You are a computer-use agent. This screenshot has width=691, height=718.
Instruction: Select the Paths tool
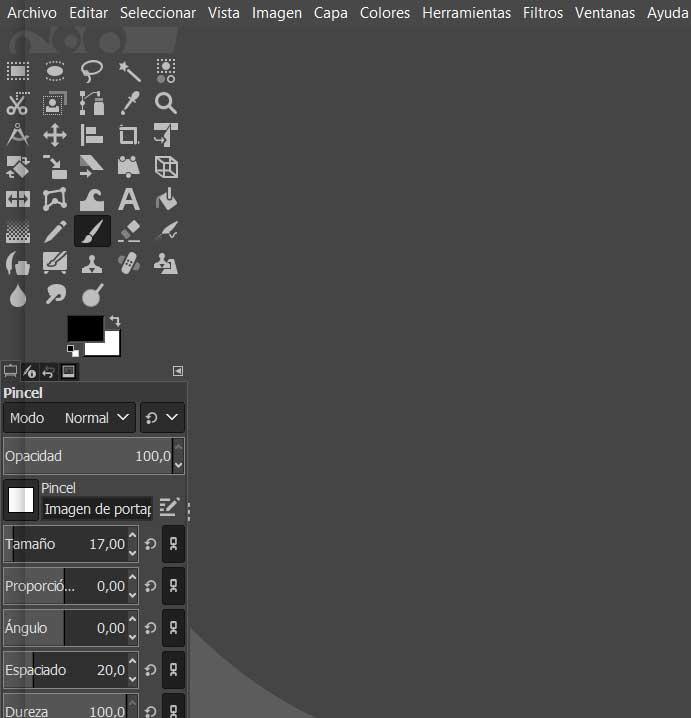[92, 103]
